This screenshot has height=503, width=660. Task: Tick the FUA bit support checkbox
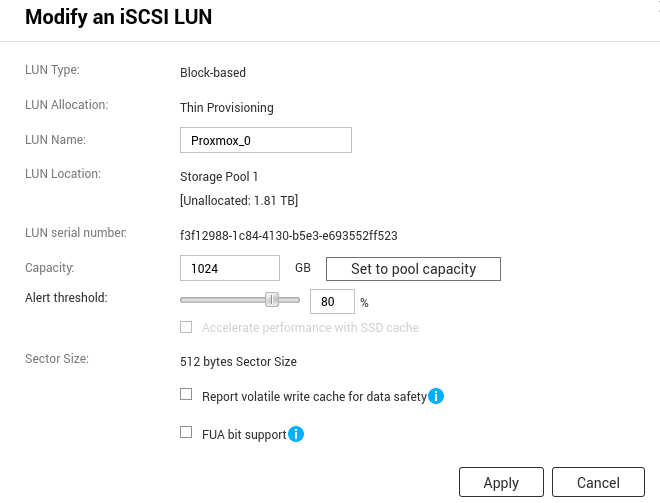pyautogui.click(x=186, y=432)
